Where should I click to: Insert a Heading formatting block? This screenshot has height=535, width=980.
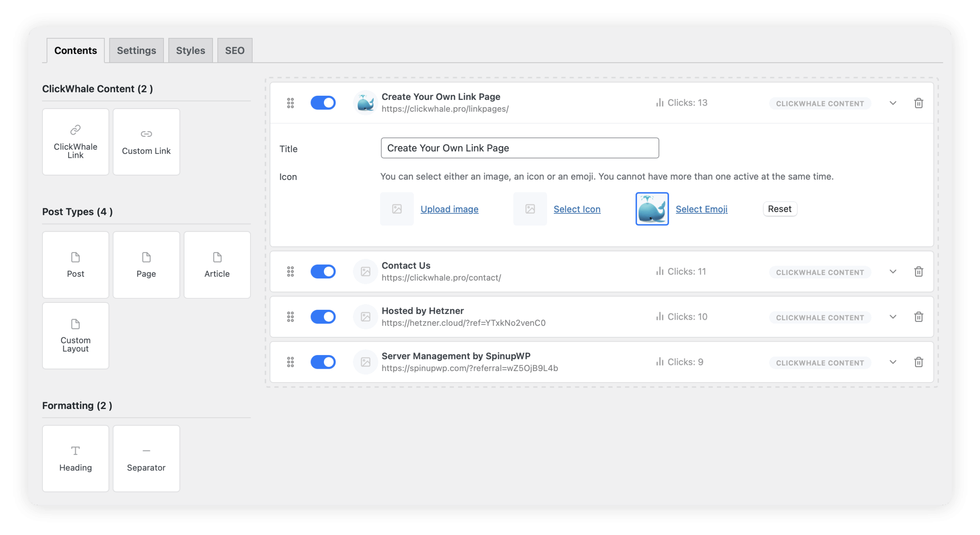75,458
